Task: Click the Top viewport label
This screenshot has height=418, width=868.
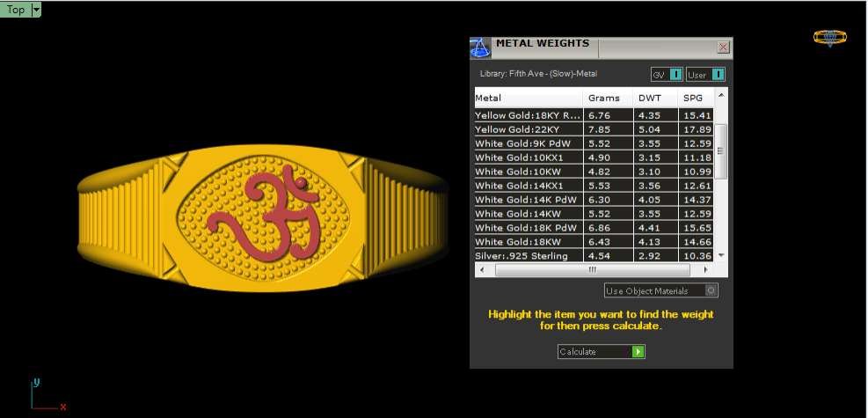Action: coord(16,10)
